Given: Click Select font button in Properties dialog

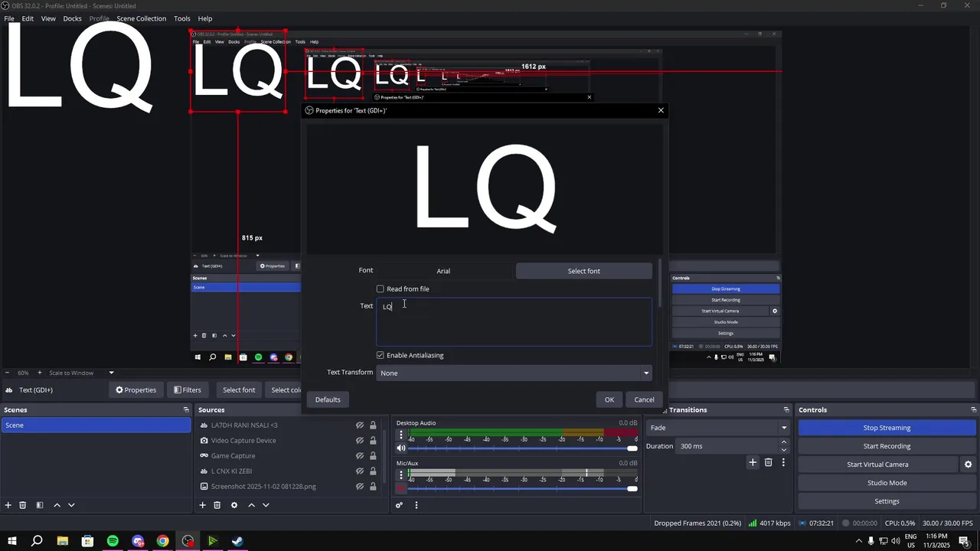Looking at the screenshot, I should 584,271.
